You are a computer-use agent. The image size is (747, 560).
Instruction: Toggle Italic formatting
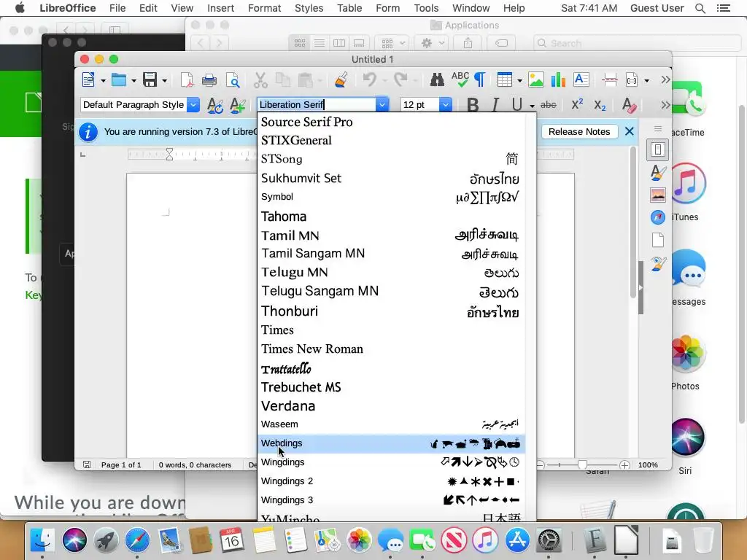[495, 105]
